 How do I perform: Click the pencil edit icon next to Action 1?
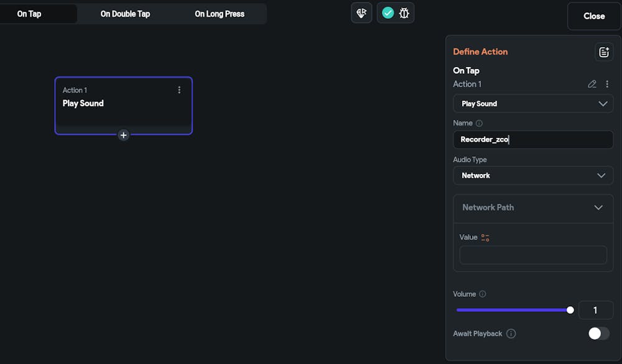pos(592,84)
